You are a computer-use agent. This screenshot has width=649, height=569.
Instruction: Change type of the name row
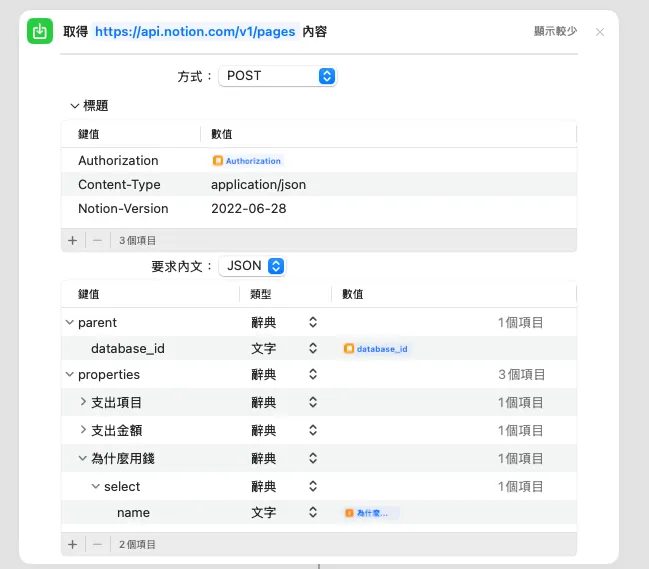313,513
